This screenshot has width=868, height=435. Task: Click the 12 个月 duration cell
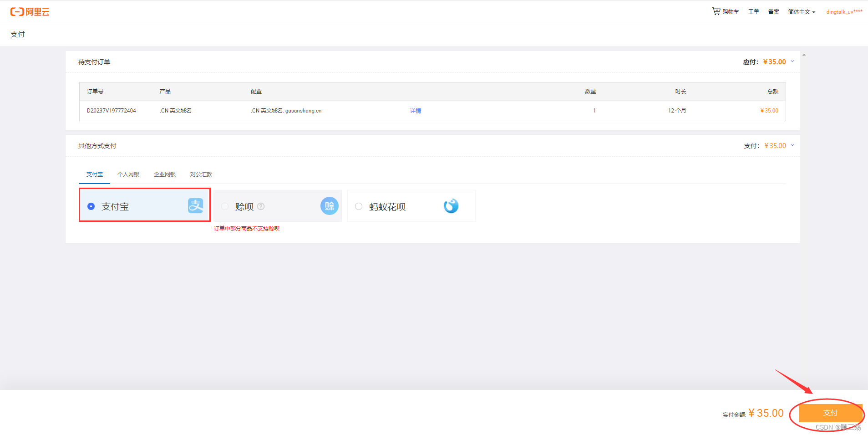(x=677, y=111)
